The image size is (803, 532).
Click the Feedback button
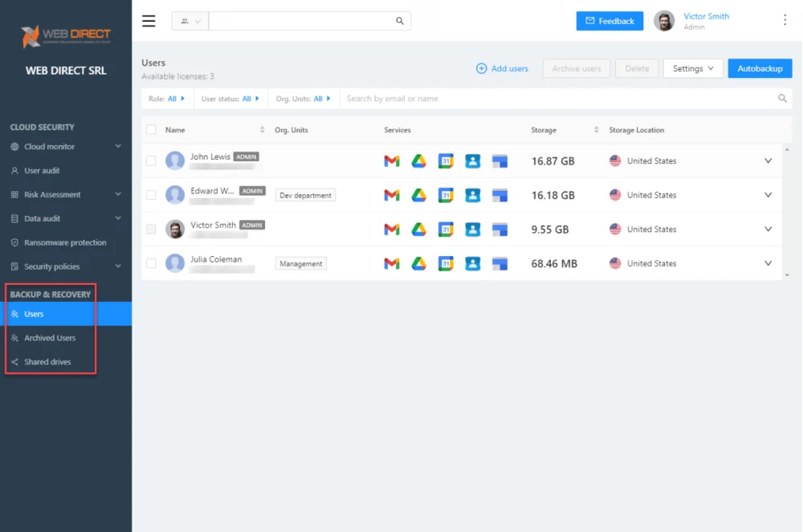[x=609, y=21]
